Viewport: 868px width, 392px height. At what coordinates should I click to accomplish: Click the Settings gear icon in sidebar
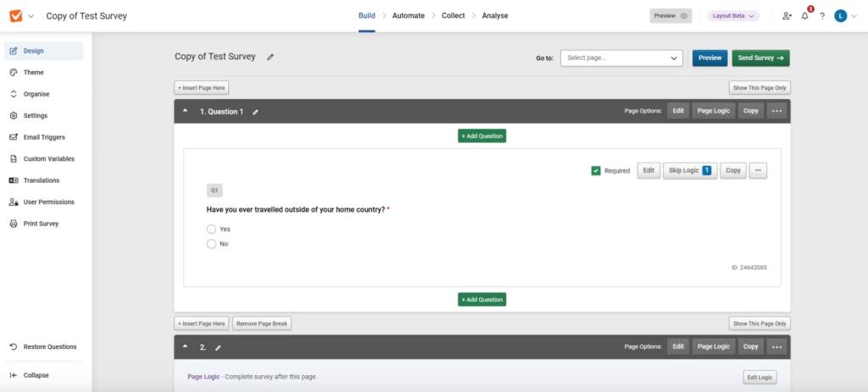14,115
